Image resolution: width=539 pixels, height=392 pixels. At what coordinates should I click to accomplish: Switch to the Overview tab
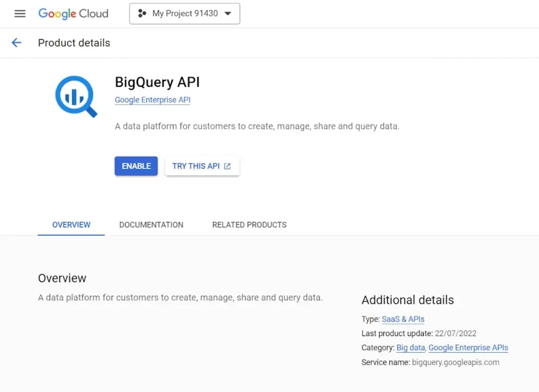(71, 225)
